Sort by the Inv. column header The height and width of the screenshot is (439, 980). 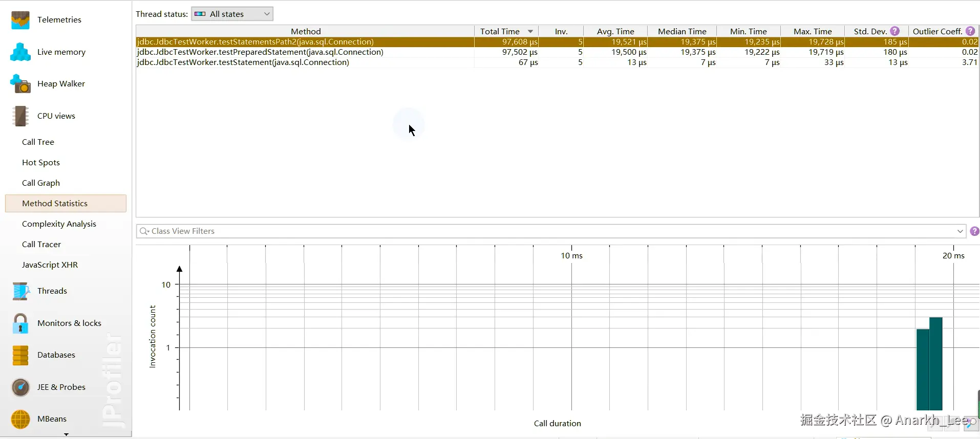[x=561, y=31]
